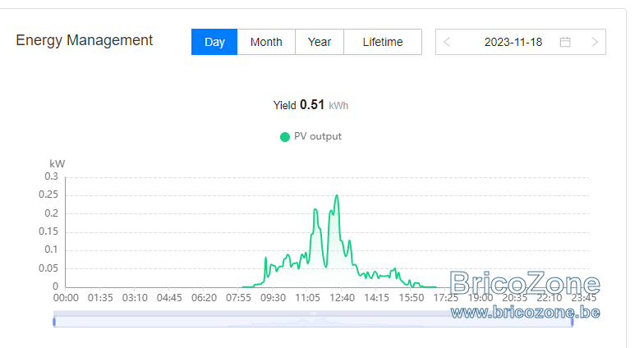
Task: Click the Energy Management heading
Action: point(84,40)
